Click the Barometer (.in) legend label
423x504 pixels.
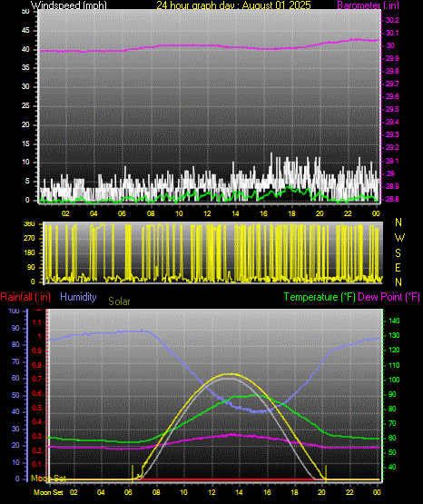click(368, 5)
